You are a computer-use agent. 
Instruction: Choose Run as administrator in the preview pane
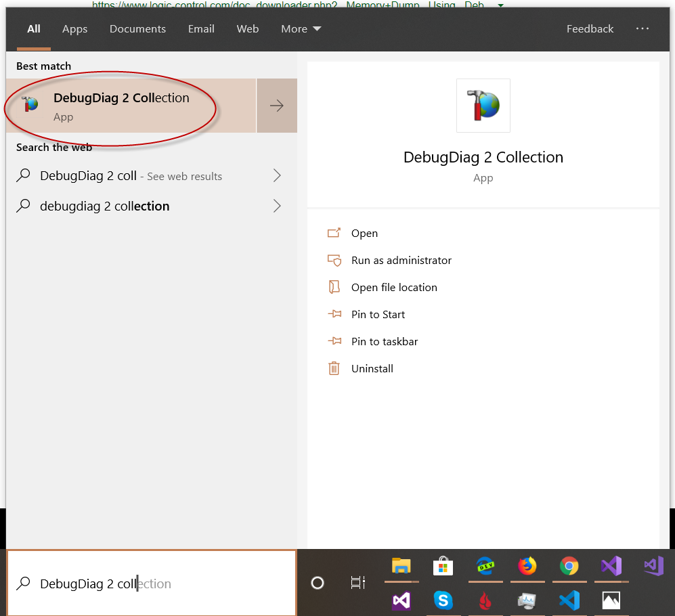pos(401,261)
